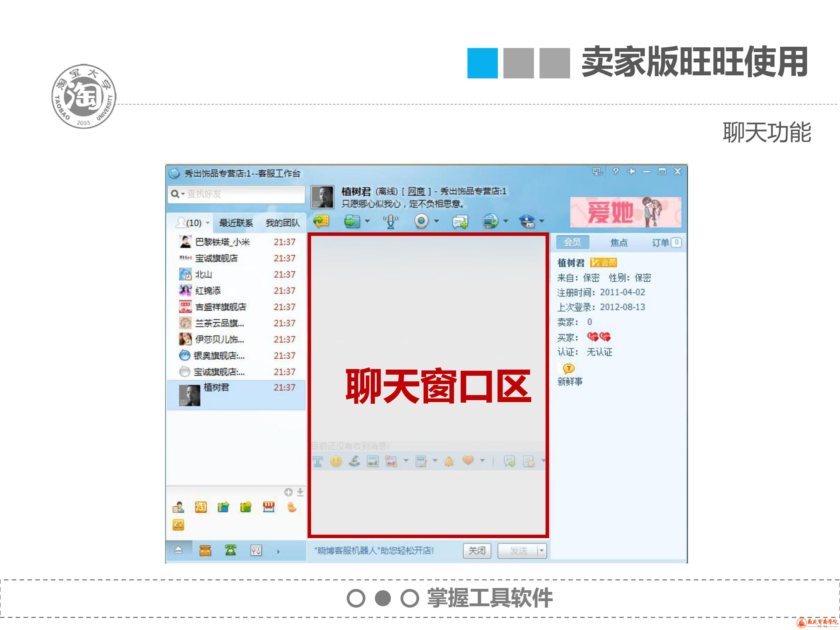This screenshot has width=840, height=630.
Task: Switch to 我的团队 tab
Action: coord(283,223)
